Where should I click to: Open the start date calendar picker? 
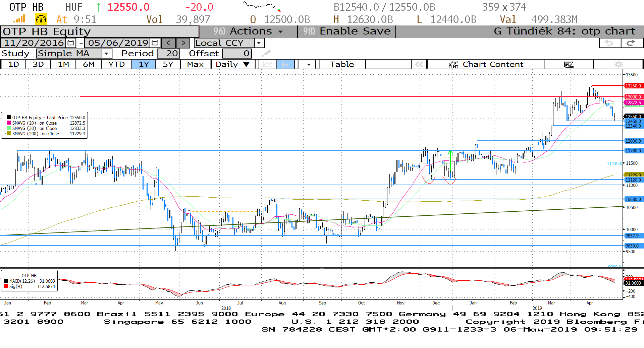tap(71, 43)
